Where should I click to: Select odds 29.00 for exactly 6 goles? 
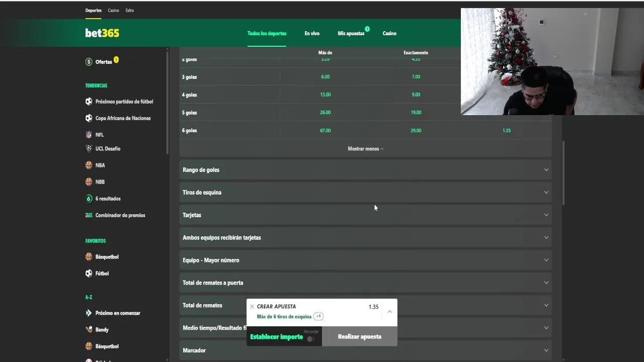[416, 131]
